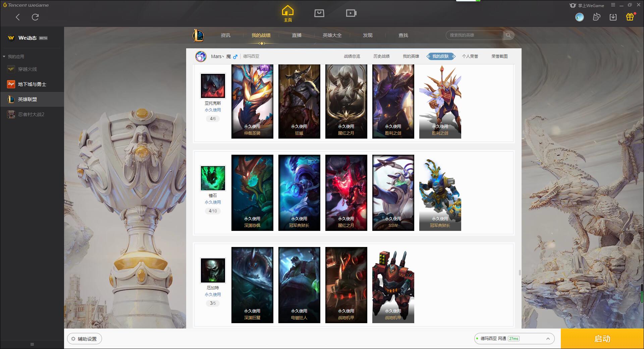Switch to 个人荣誉 sub-tab
644x349 pixels.
tap(470, 56)
